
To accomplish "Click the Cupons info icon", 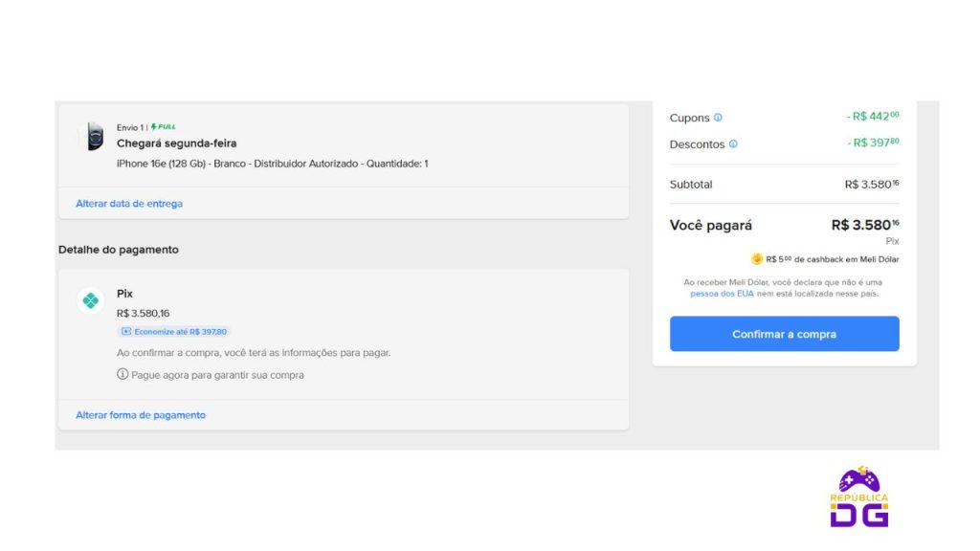I will point(718,118).
